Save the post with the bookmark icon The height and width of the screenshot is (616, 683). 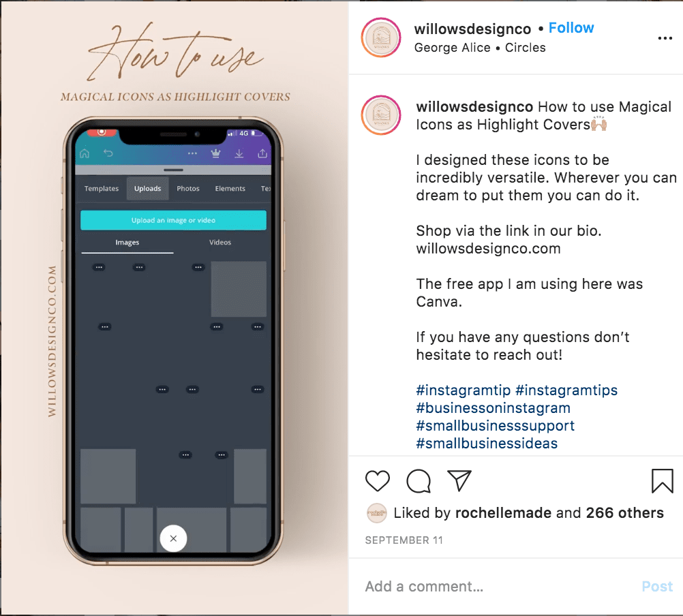(662, 481)
